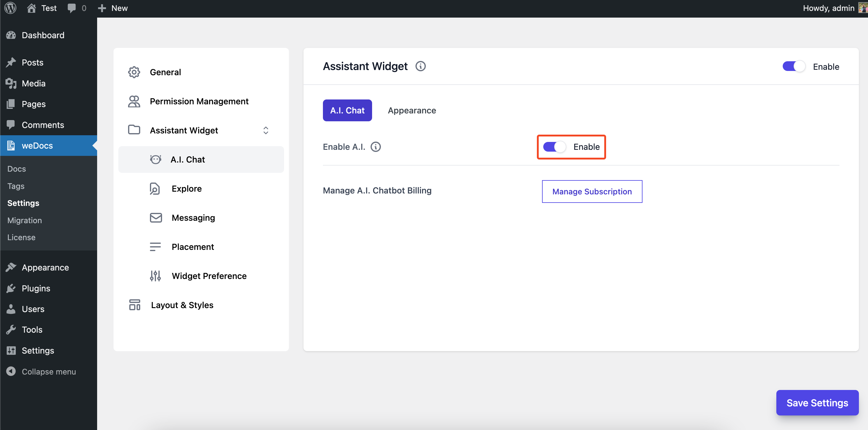Click the Collapse menu arrow icon
This screenshot has height=430, width=868.
click(11, 371)
